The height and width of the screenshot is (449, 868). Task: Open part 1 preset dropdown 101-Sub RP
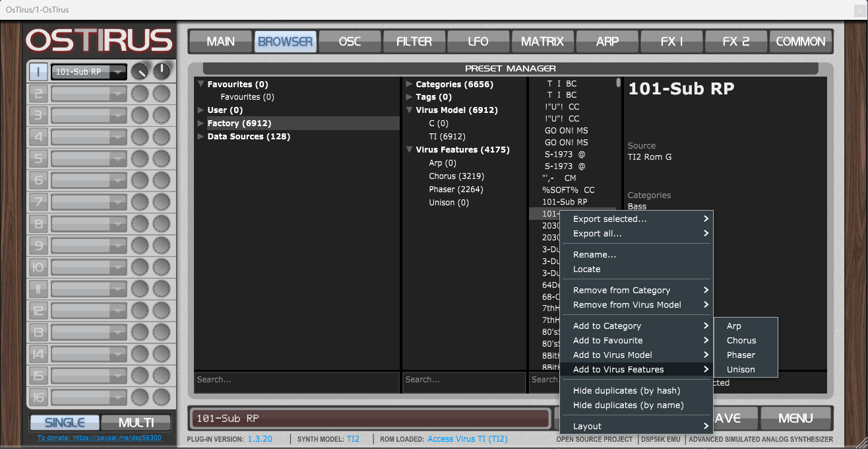click(89, 72)
